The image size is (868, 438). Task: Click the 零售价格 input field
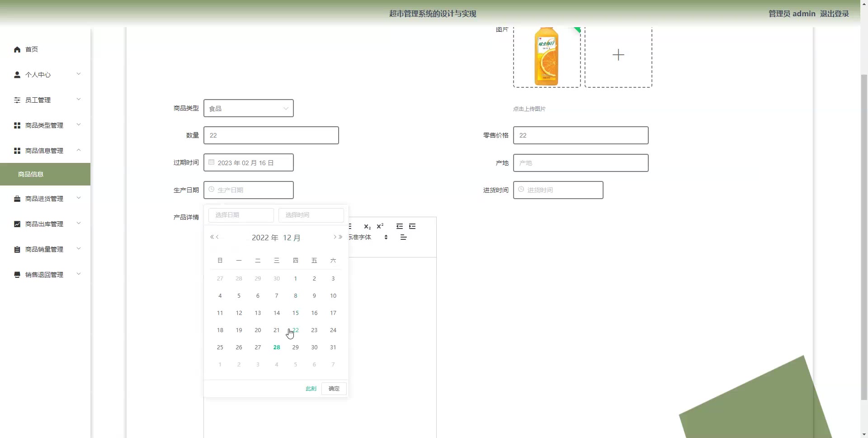point(581,135)
